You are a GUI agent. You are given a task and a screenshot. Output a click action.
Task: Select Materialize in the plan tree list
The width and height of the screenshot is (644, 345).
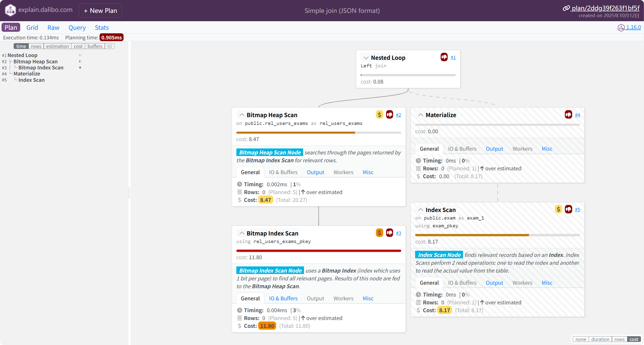(x=27, y=74)
